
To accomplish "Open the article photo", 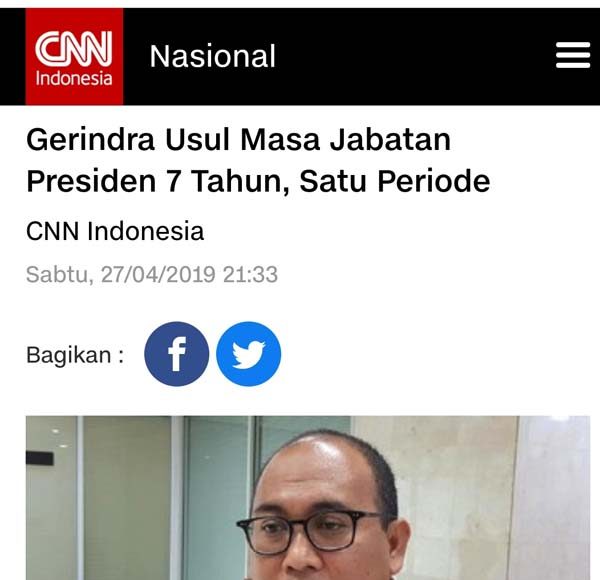I will [x=308, y=498].
